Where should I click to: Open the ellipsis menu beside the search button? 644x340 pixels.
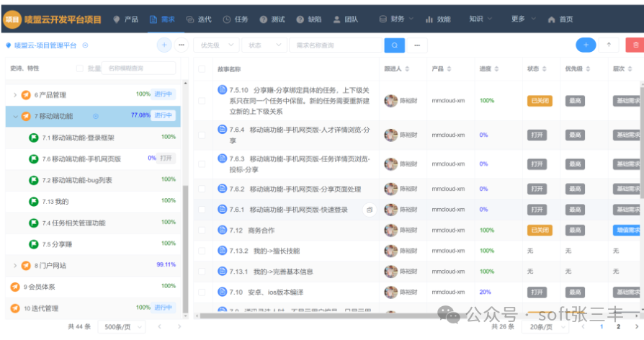(x=417, y=45)
